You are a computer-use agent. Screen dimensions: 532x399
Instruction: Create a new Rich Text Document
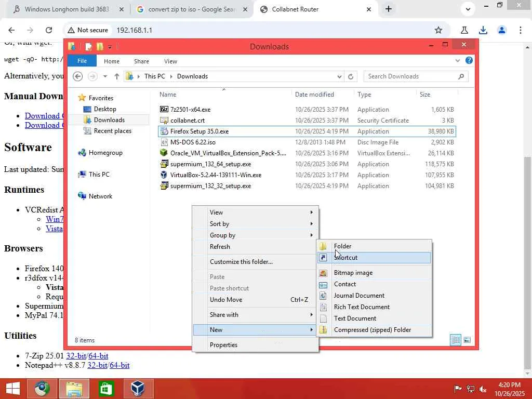[x=374, y=307]
